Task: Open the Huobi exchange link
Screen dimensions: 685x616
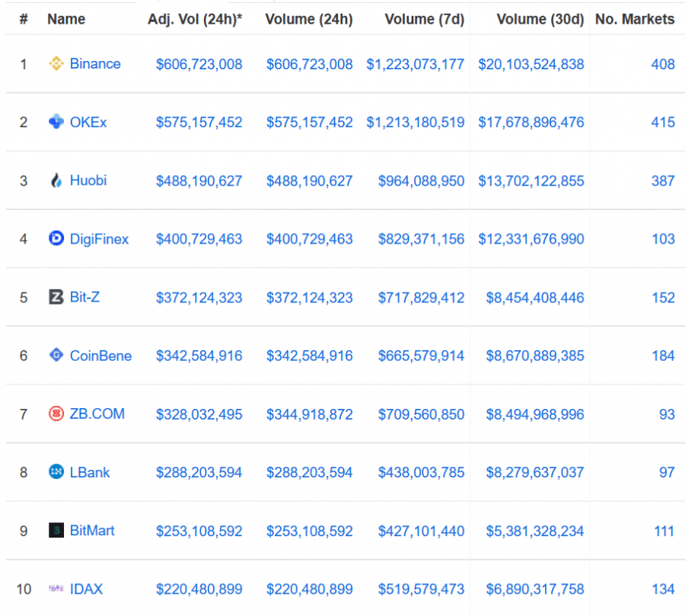Action: (x=88, y=180)
